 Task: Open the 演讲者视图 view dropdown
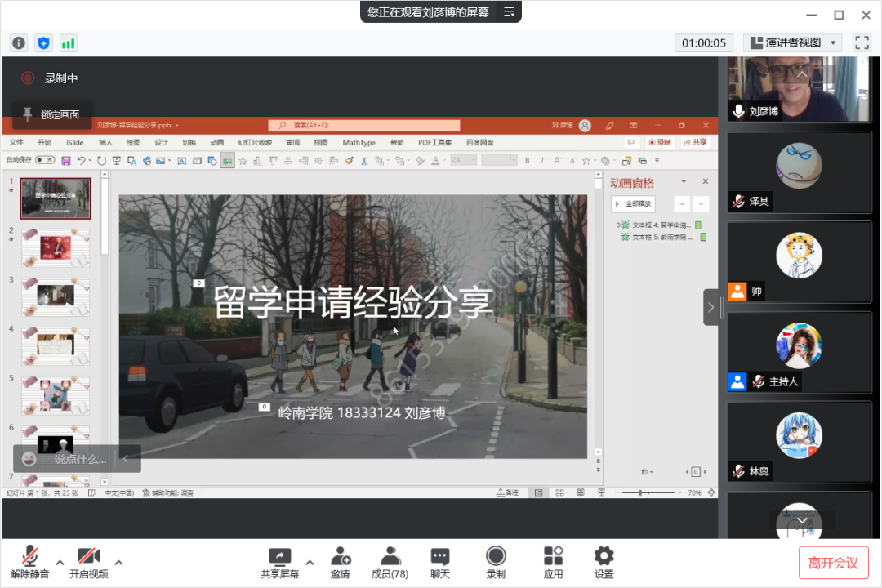pyautogui.click(x=792, y=42)
